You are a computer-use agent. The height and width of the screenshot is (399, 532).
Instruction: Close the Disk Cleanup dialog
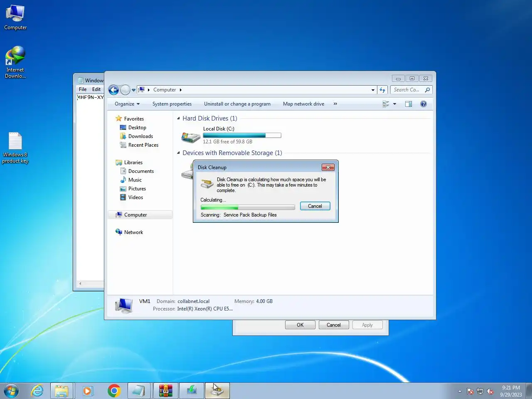(328, 167)
